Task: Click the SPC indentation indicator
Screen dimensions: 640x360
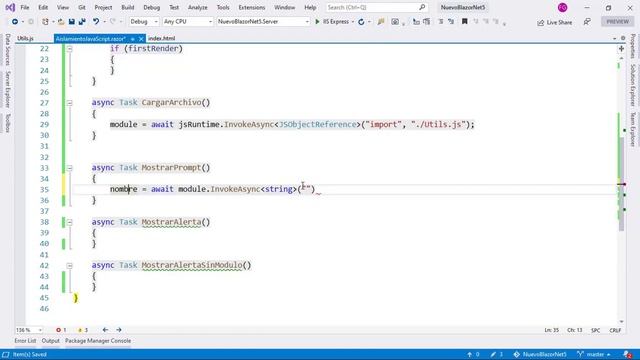Action: click(596, 330)
